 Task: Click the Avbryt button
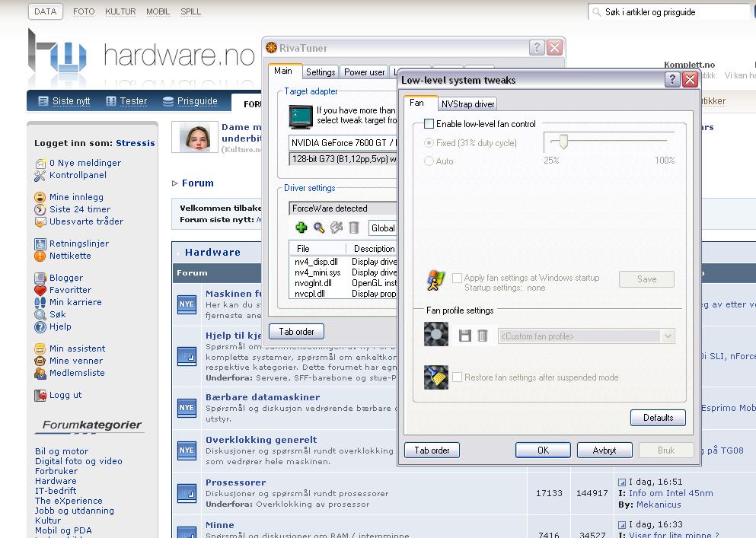[x=604, y=450]
